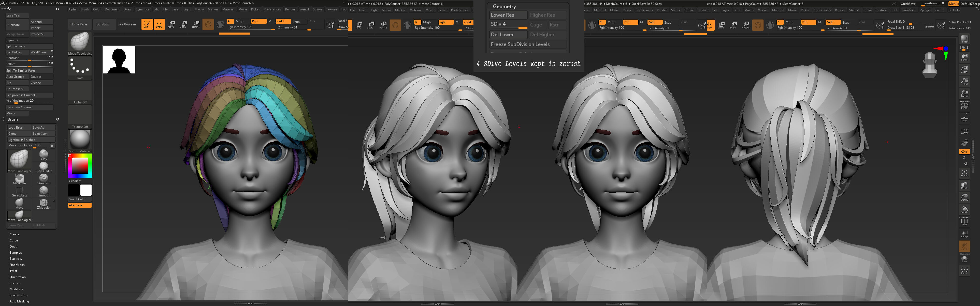Toggle the Rgb channel button
Screen dimensions: 980x306
pyautogui.click(x=259, y=22)
